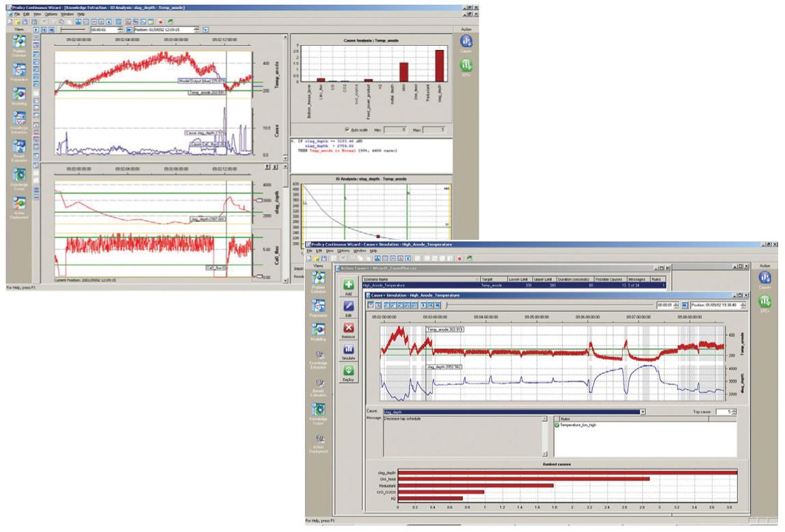Click the slag_depth bar in Ranked causes
This screenshot has width=785, height=532.
pos(568,473)
